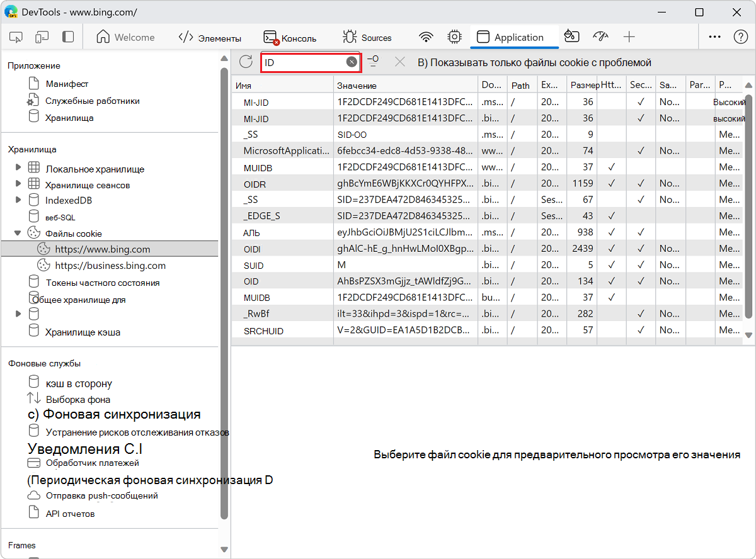
Task: Clear the filter text with the X button
Action: coord(352,62)
